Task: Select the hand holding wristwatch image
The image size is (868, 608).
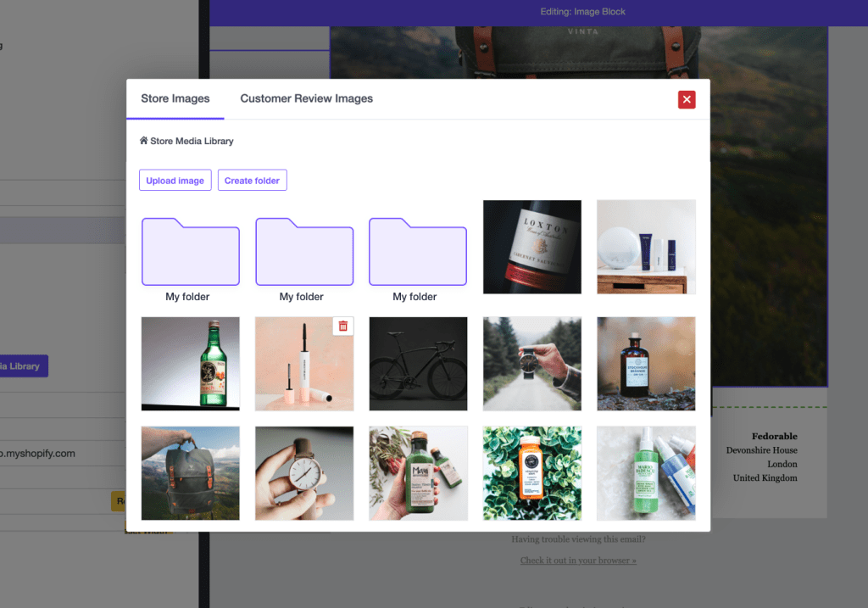Action: 304,473
